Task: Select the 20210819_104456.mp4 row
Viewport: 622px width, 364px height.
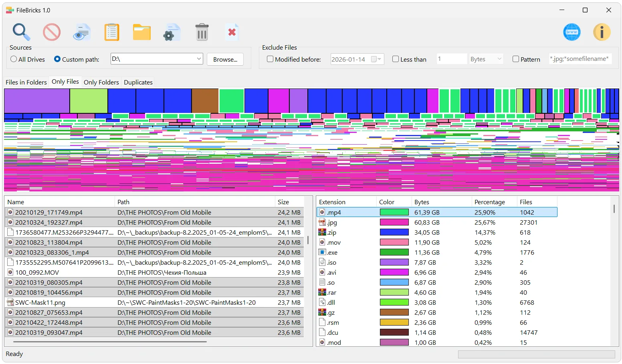Action: pyautogui.click(x=154, y=292)
